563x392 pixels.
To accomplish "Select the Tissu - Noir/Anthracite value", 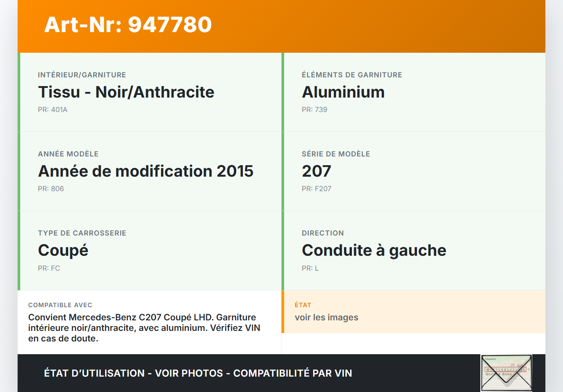I will coord(126,92).
